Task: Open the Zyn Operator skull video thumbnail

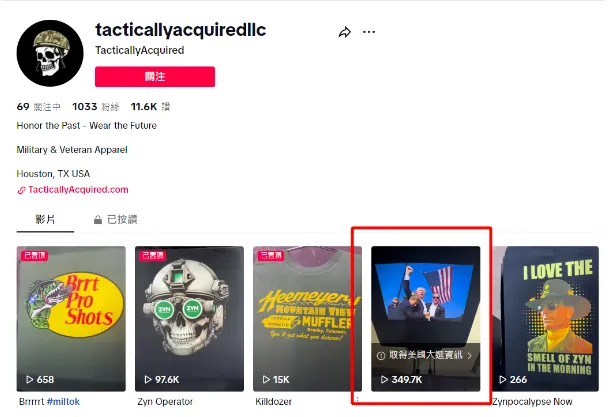Action: (x=189, y=319)
